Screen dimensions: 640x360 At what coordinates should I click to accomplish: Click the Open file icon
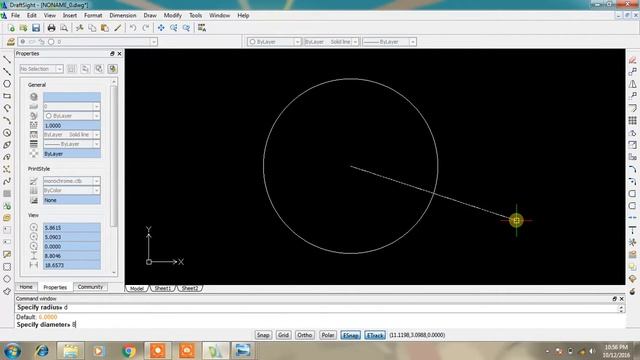(23, 28)
